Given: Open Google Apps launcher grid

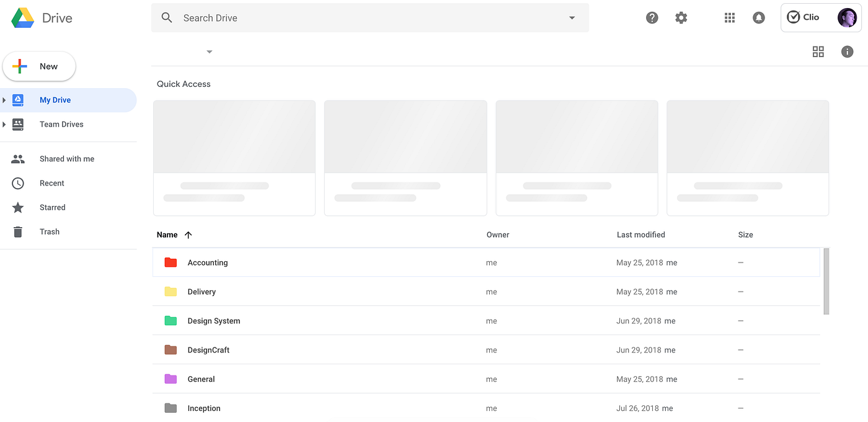Looking at the screenshot, I should pyautogui.click(x=729, y=17).
